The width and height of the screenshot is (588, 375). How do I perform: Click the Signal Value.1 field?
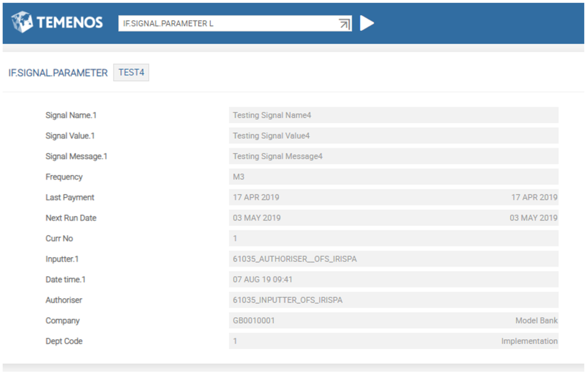(x=393, y=136)
